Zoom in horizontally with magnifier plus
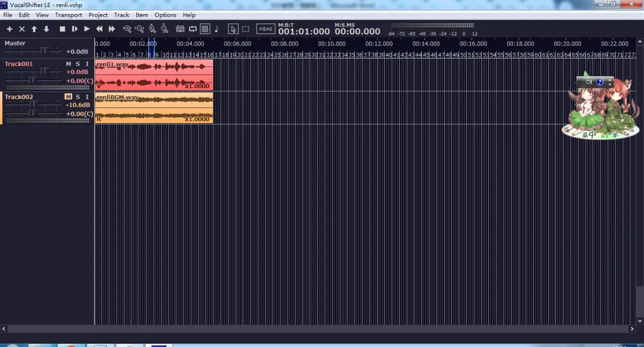Image resolution: width=644 pixels, height=347 pixels. 128,29
